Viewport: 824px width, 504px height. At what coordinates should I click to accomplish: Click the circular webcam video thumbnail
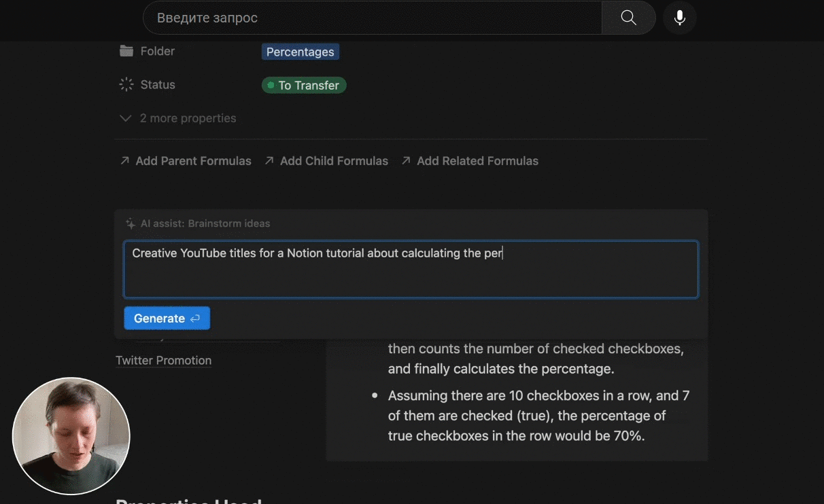[71, 436]
